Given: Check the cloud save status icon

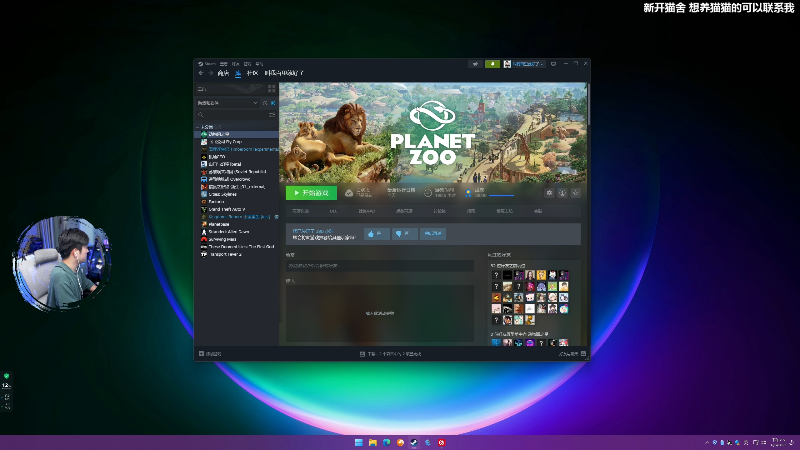Looking at the screenshot, I should click(349, 193).
